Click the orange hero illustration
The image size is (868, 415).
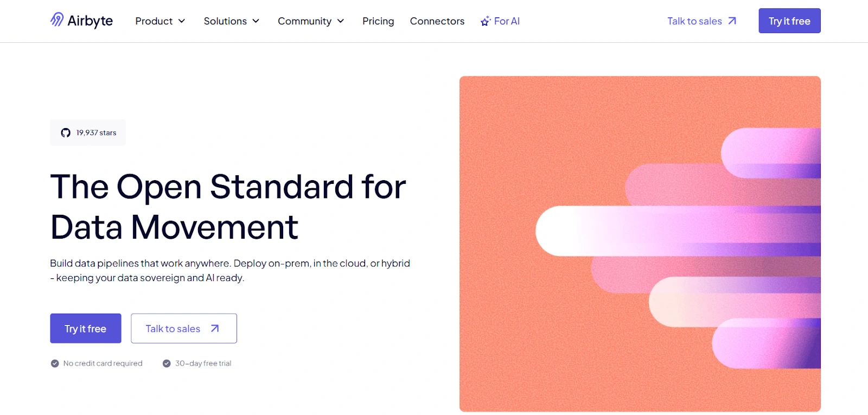[x=640, y=244]
